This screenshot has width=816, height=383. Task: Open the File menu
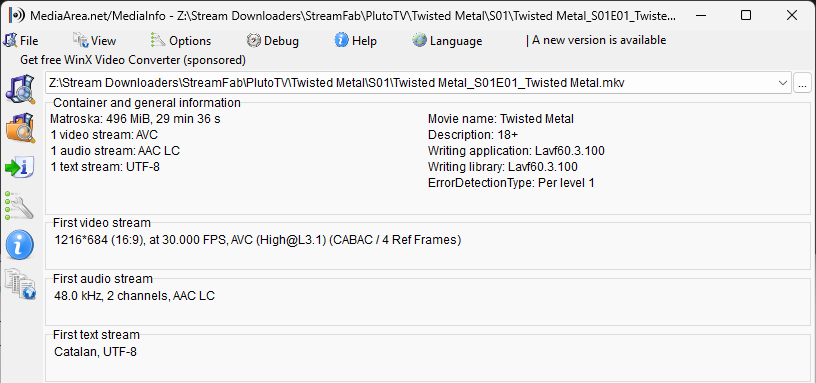click(21, 41)
